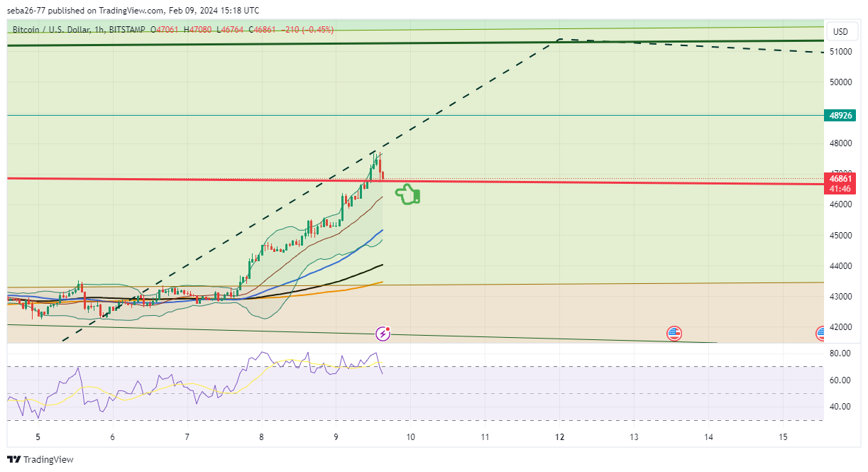Click the rightmost US flag event icon
868x472 pixels.
821,333
